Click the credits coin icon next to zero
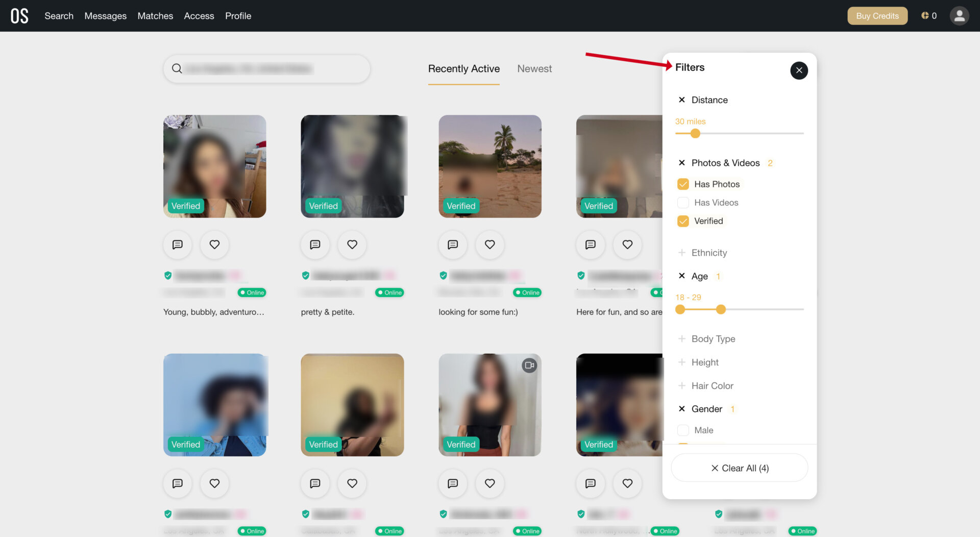 click(x=925, y=15)
